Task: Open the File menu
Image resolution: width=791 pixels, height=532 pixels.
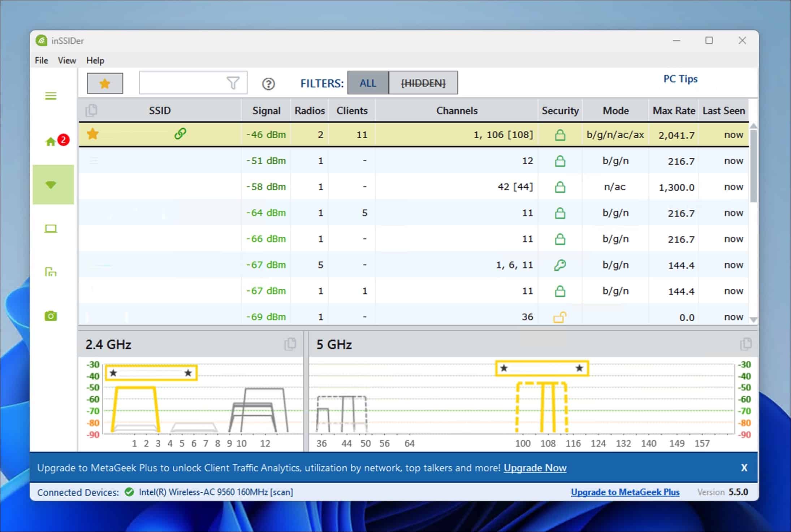Action: point(41,60)
